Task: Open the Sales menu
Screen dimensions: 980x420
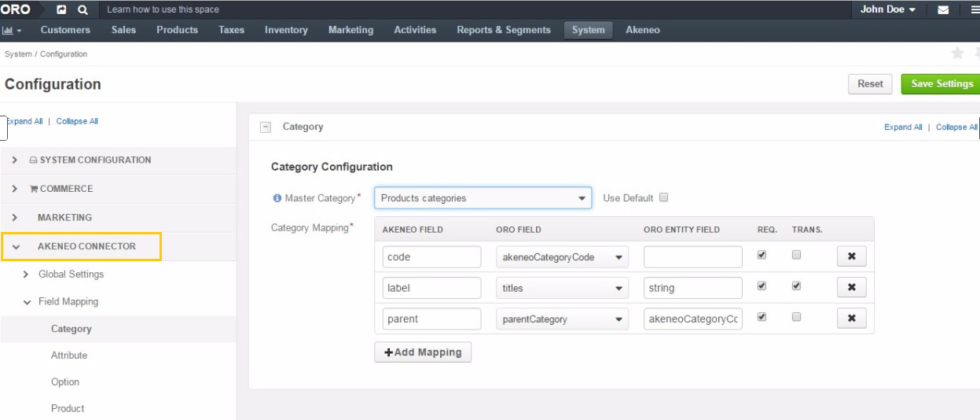Action: [x=123, y=30]
